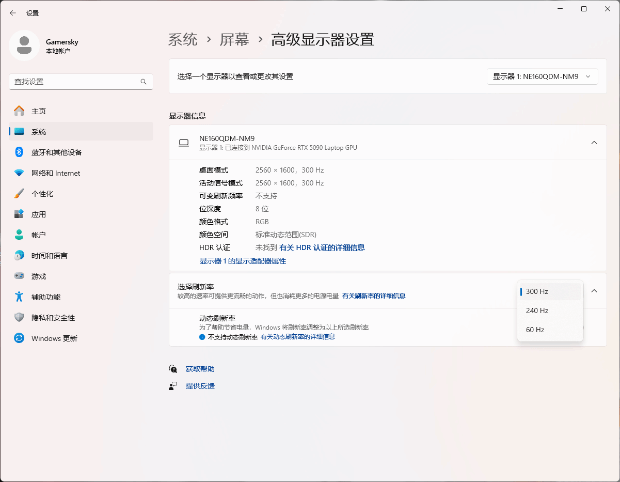Image resolution: width=620 pixels, height=482 pixels.
Task: Open 网络和 Internet settings
Action: click(81, 173)
